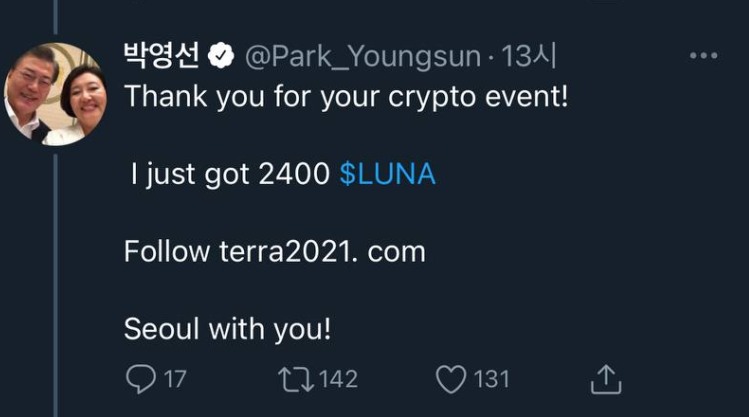This screenshot has height=417, width=749.
Task: Click the reply count 17
Action: [175, 380]
